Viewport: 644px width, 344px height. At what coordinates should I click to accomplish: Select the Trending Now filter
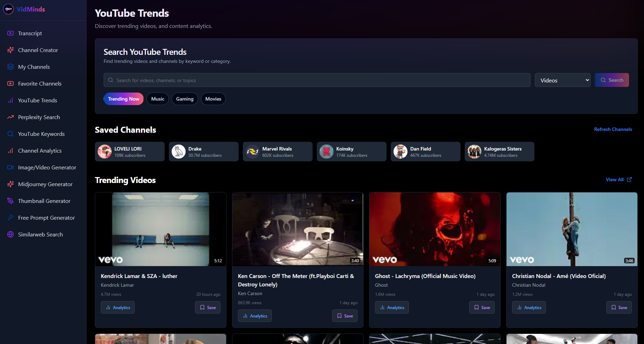pos(123,99)
